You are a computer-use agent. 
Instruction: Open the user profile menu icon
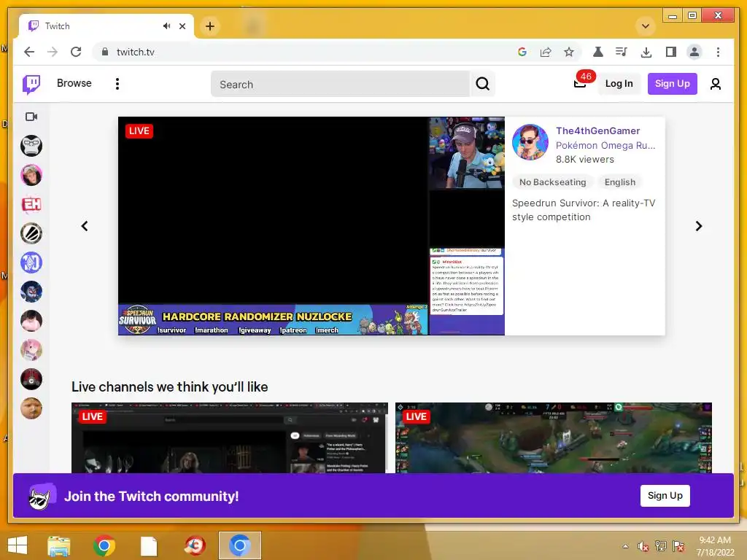pos(715,85)
